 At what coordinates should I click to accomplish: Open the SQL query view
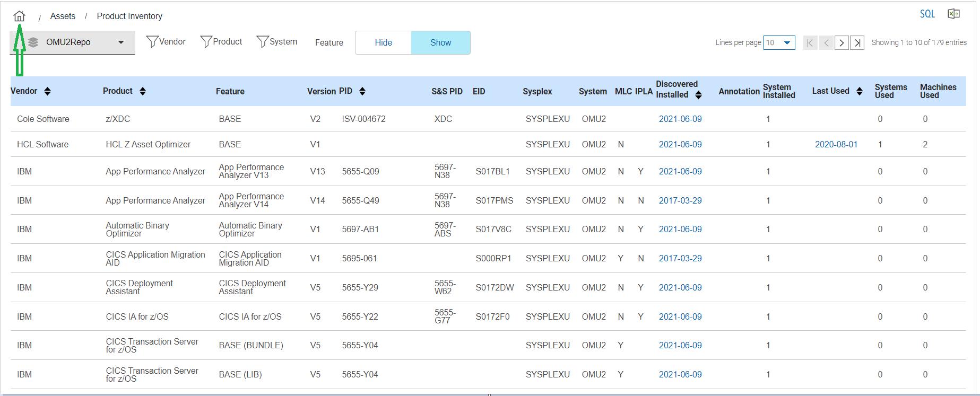tap(927, 14)
